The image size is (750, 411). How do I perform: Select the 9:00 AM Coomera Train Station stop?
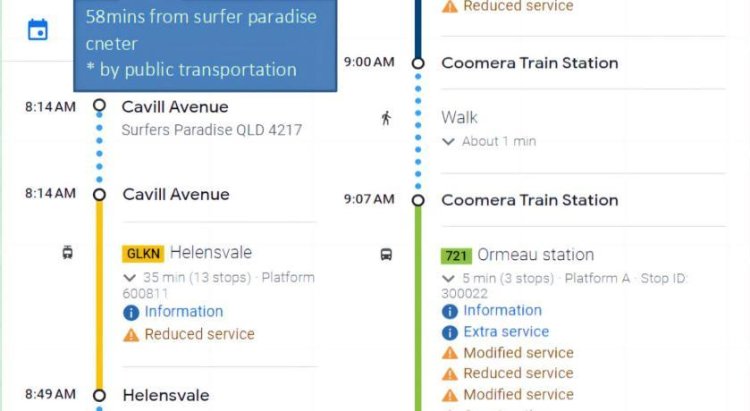coord(529,63)
